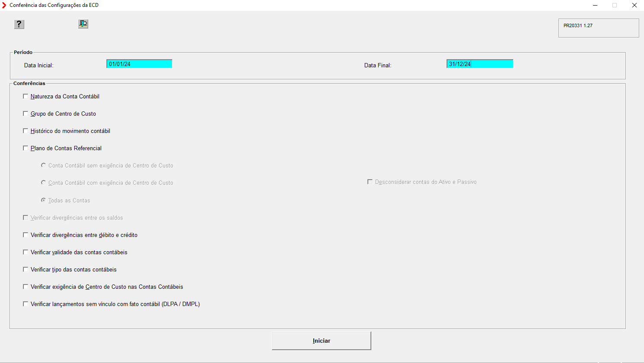The height and width of the screenshot is (363, 644).
Task: Enable Grupo de Centro de Custo check
Action: pyautogui.click(x=26, y=114)
